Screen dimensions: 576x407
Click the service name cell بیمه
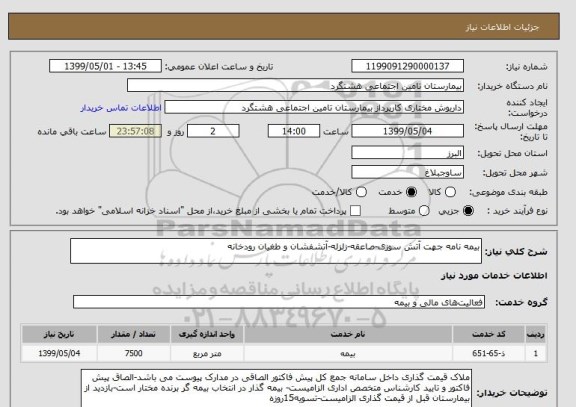click(348, 353)
